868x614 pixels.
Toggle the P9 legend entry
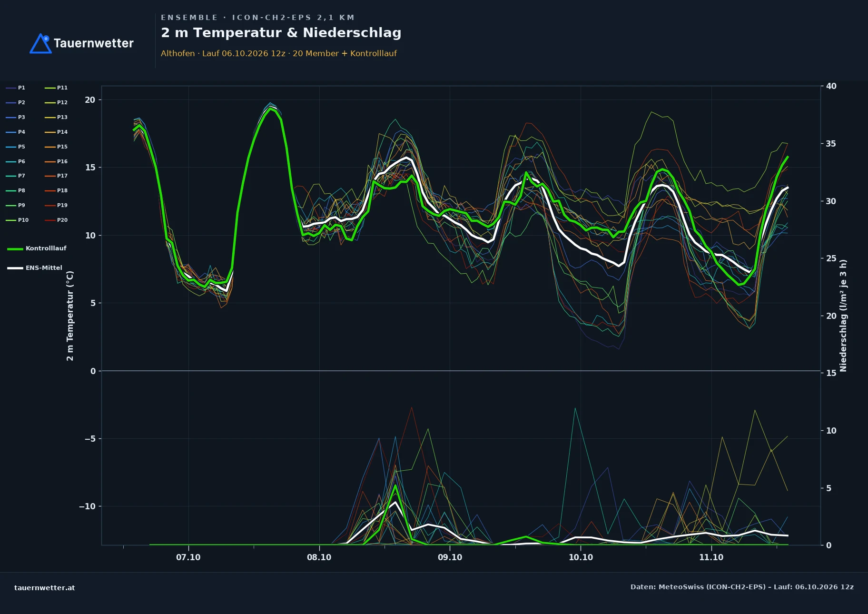tap(15, 205)
